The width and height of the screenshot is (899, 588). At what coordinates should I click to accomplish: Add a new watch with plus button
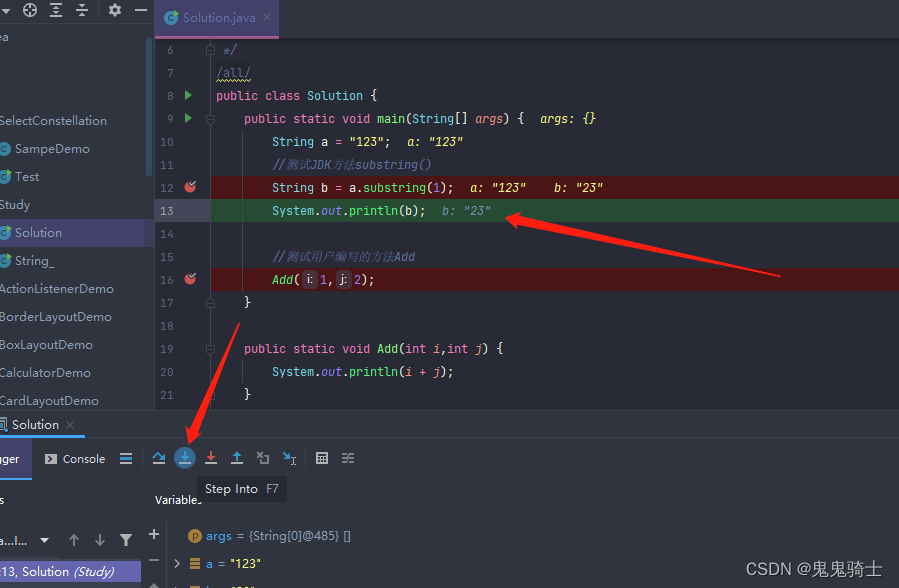pyautogui.click(x=154, y=535)
